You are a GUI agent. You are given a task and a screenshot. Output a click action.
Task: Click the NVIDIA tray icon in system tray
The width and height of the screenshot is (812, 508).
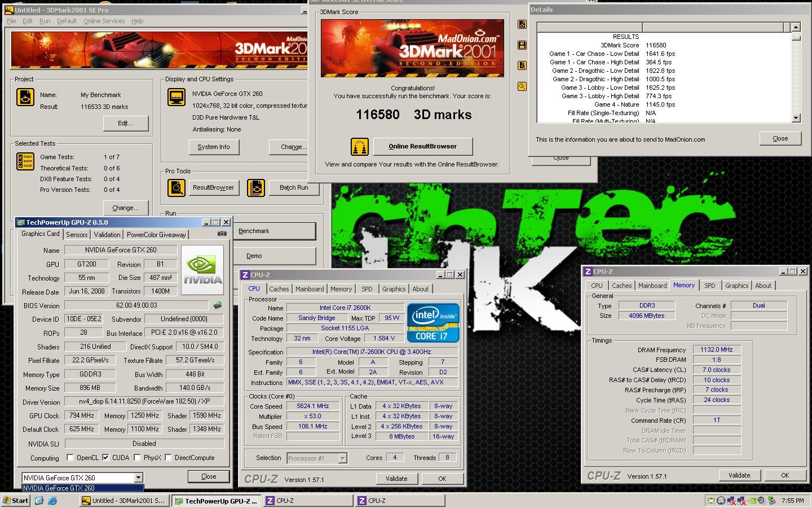(x=751, y=500)
